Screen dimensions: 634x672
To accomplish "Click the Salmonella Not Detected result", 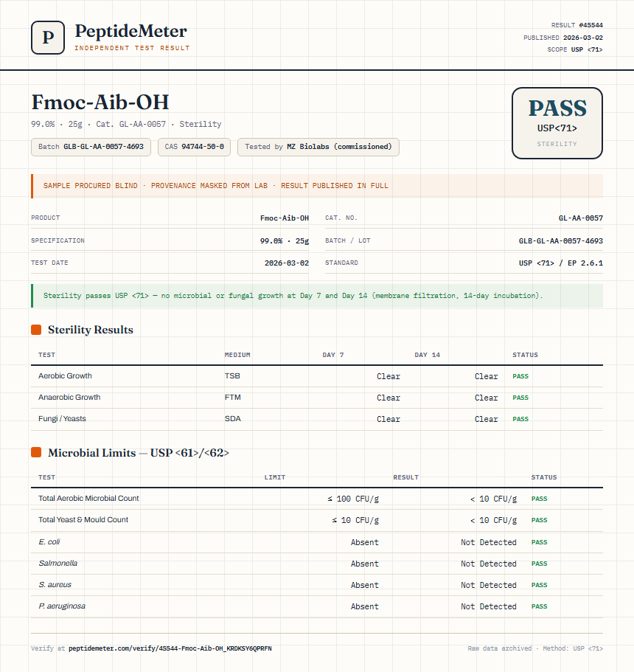I will coord(489,564).
